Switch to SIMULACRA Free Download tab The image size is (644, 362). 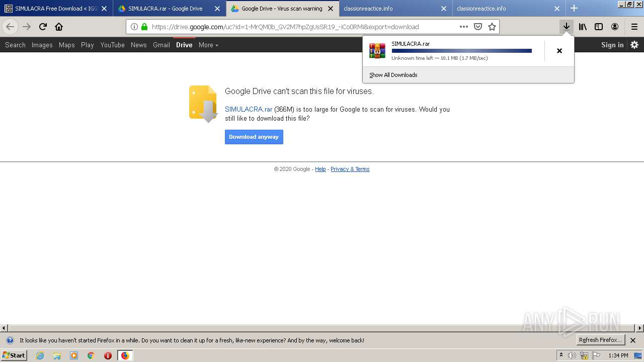click(x=56, y=9)
